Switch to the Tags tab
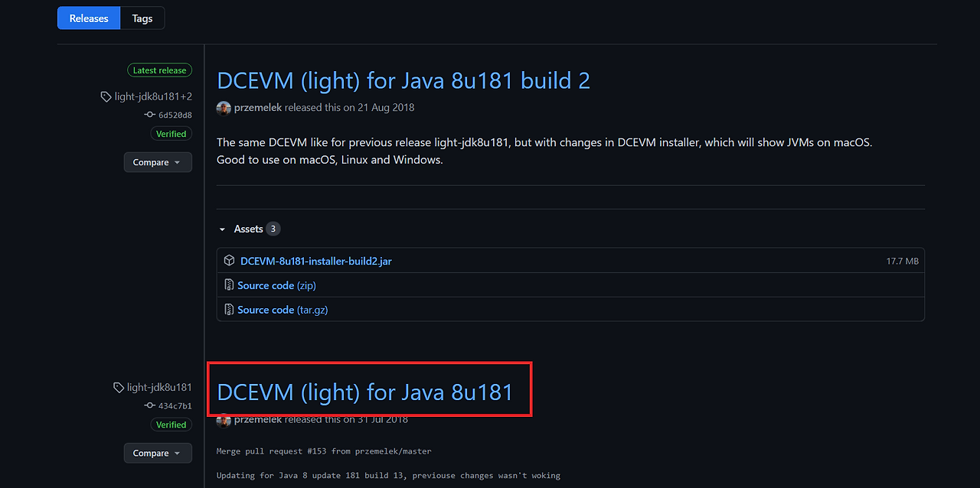The width and height of the screenshot is (980, 488). [142, 18]
